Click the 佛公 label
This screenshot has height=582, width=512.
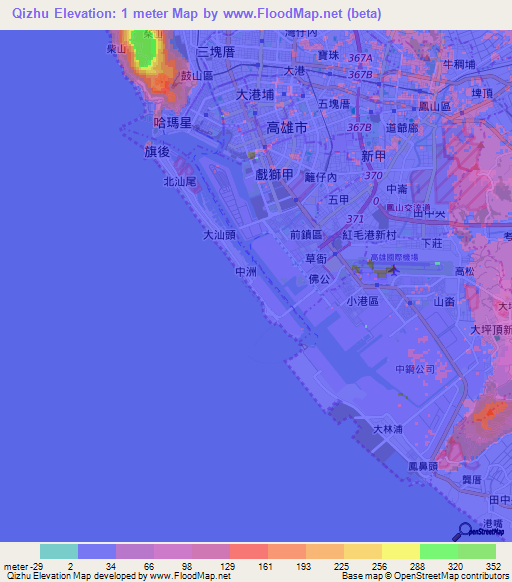(319, 279)
